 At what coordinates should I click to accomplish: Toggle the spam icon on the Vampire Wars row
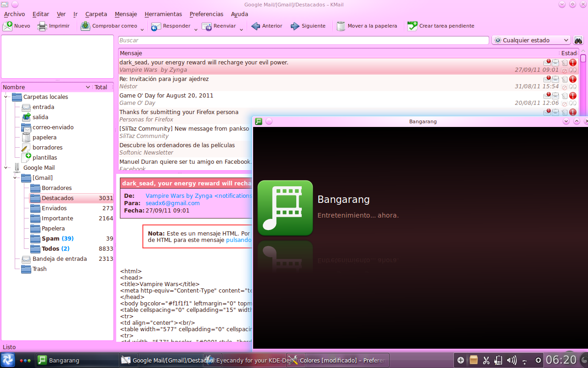[565, 70]
